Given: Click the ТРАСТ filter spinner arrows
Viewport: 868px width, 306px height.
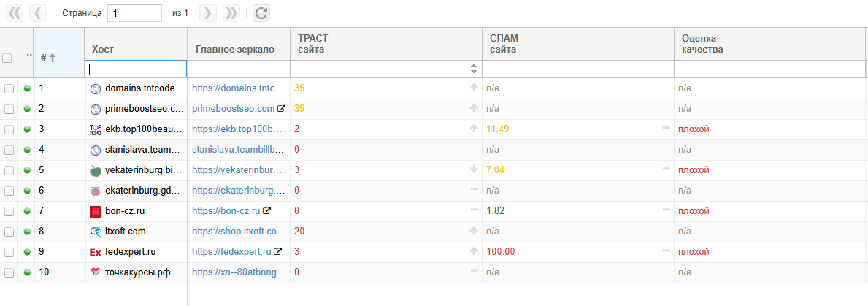Looking at the screenshot, I should [473, 69].
